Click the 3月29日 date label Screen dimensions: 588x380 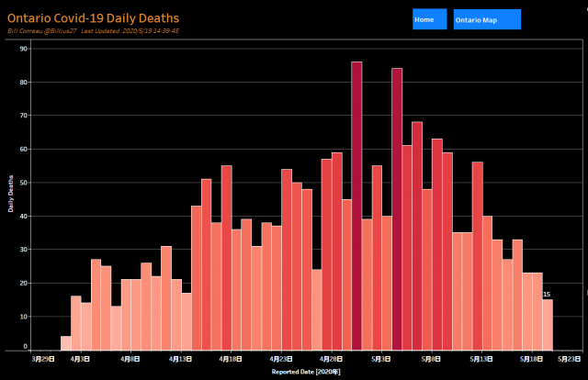tap(43, 359)
